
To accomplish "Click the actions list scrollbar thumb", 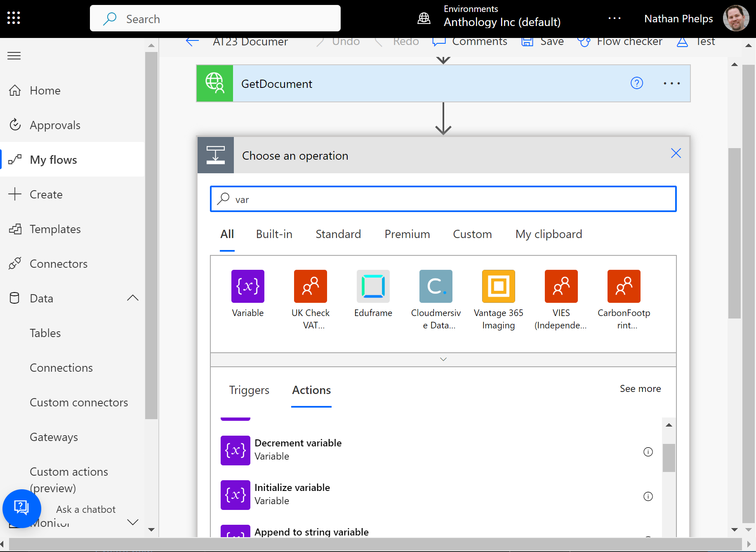I will 669,458.
